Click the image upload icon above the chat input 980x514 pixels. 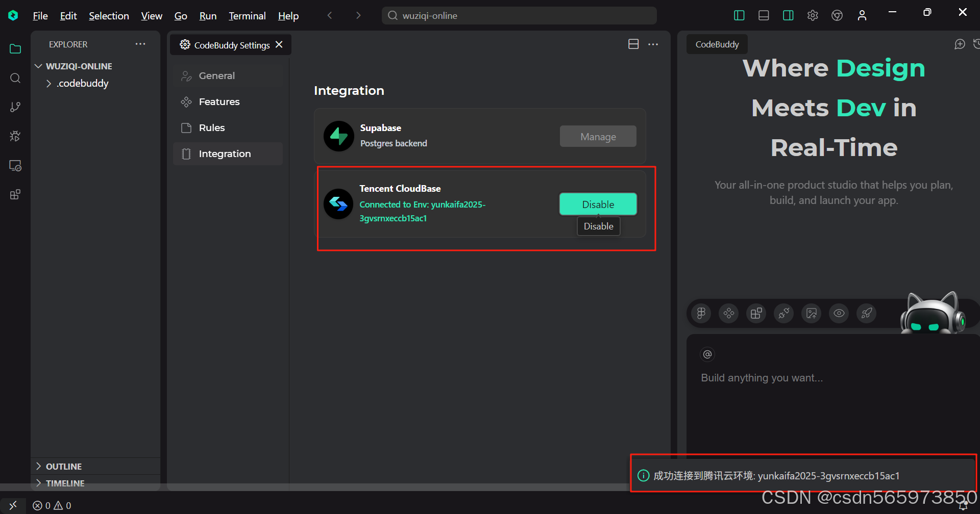point(811,313)
